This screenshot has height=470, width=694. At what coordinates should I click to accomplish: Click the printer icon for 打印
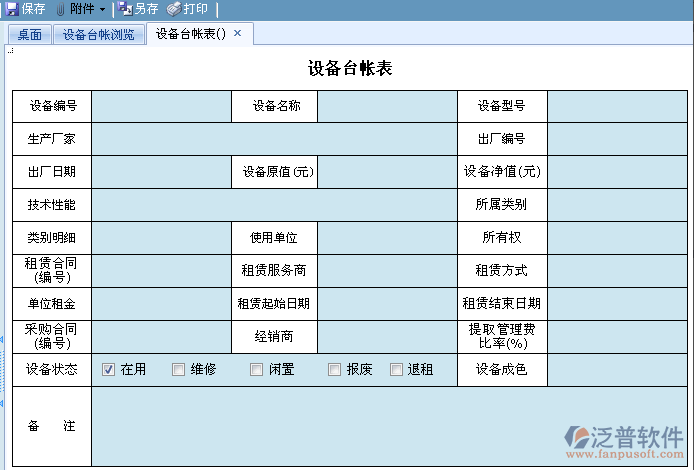(174, 8)
